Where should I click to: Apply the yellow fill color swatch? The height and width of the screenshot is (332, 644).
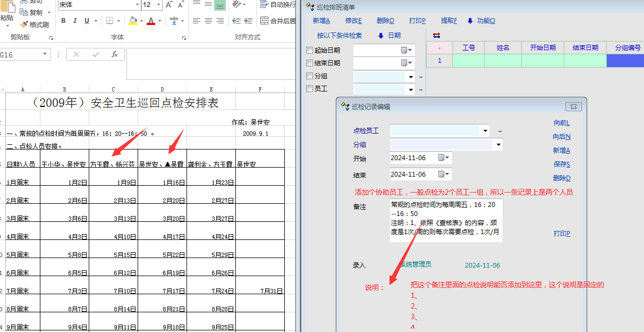pos(132,21)
